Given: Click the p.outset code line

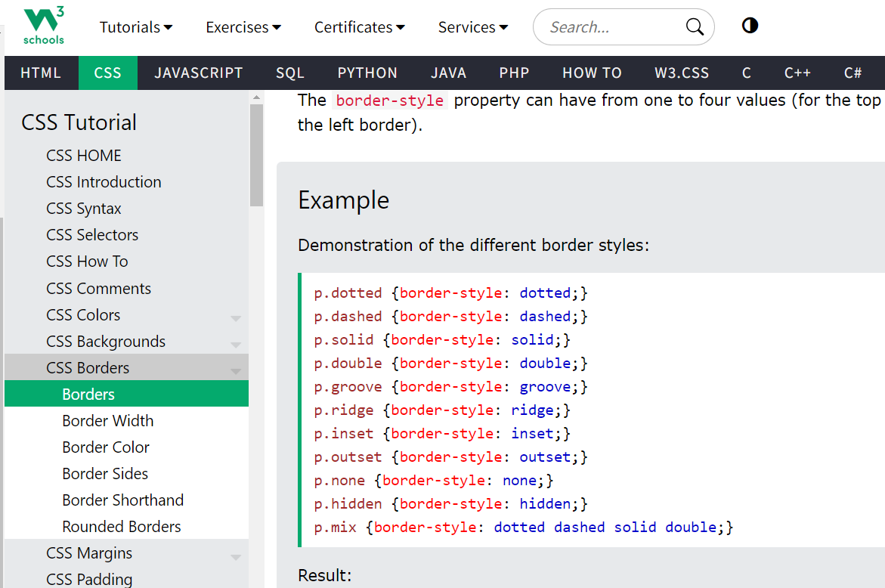Looking at the screenshot, I should coord(450,457).
